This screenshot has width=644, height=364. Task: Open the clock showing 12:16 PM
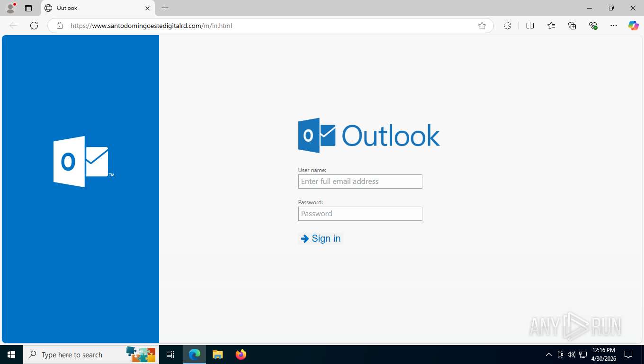[604, 355]
